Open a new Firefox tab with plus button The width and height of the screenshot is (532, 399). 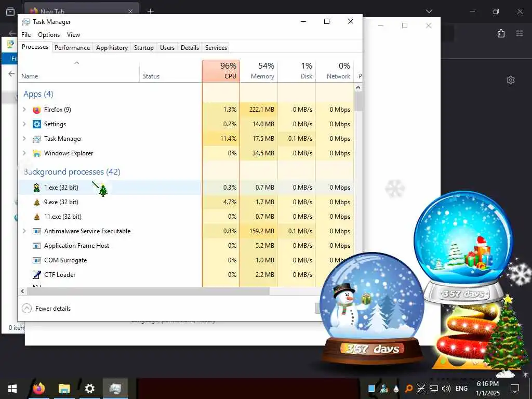(151, 11)
